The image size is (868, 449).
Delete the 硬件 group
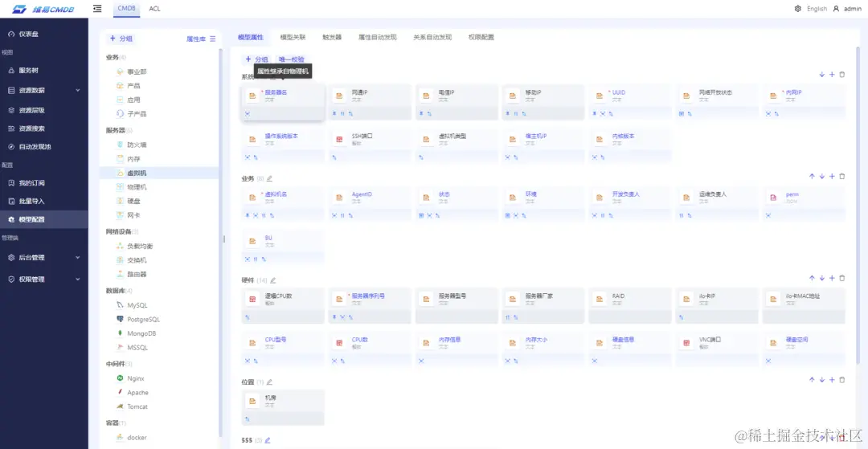click(x=842, y=278)
